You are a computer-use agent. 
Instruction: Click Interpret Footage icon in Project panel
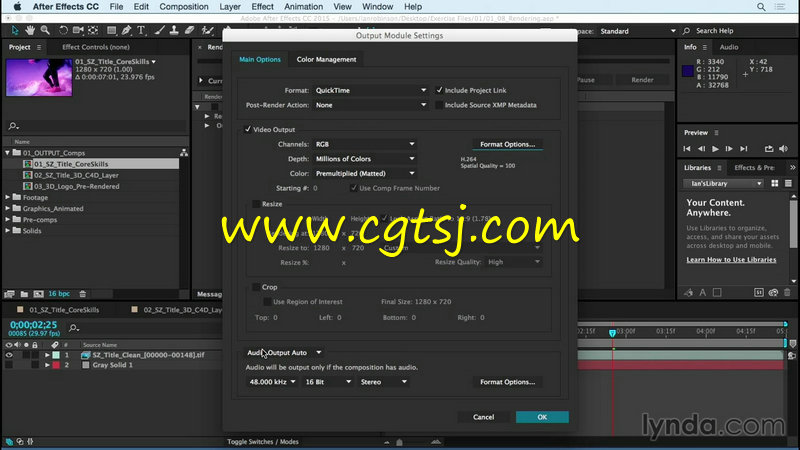point(9,294)
